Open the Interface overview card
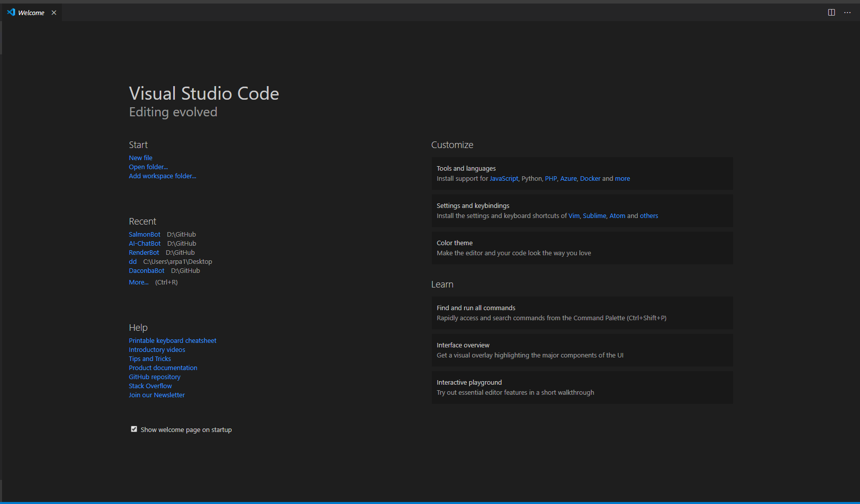The height and width of the screenshot is (504, 860). [x=582, y=350]
